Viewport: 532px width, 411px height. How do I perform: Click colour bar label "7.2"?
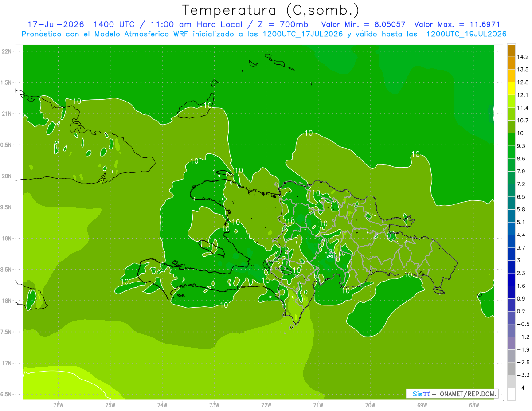(522, 184)
